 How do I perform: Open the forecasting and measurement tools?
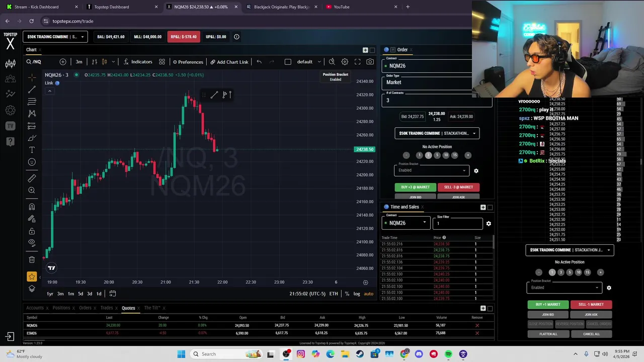(x=32, y=126)
